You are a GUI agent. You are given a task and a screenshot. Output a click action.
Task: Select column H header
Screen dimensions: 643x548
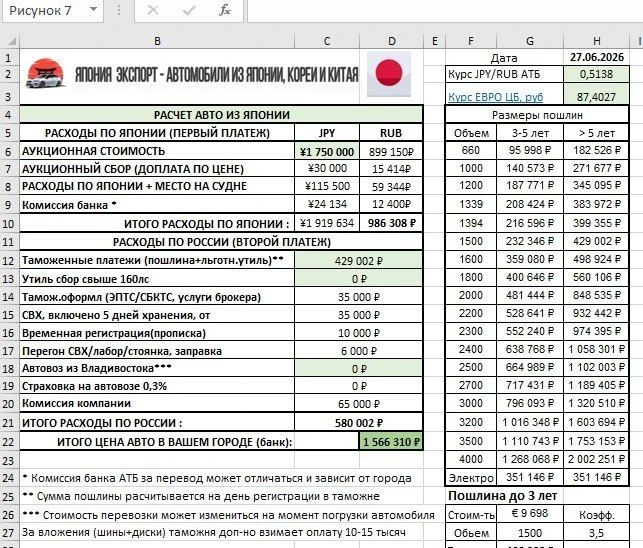tap(596, 41)
